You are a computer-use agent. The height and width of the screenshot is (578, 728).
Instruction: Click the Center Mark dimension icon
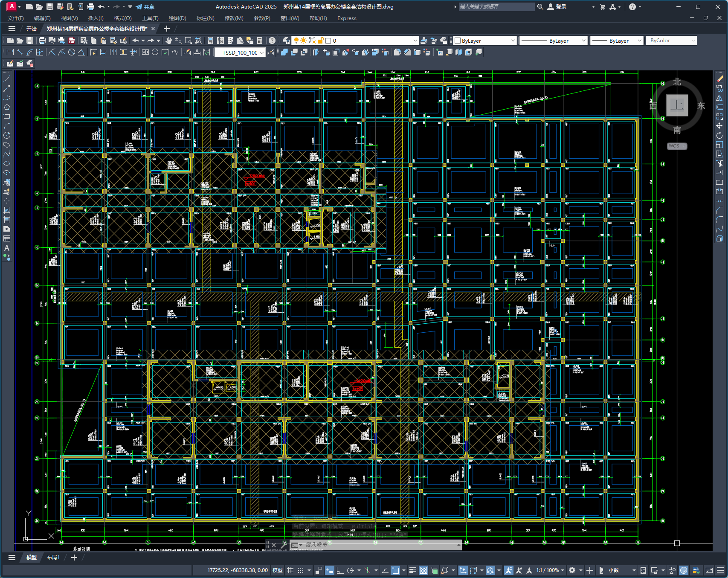point(155,52)
